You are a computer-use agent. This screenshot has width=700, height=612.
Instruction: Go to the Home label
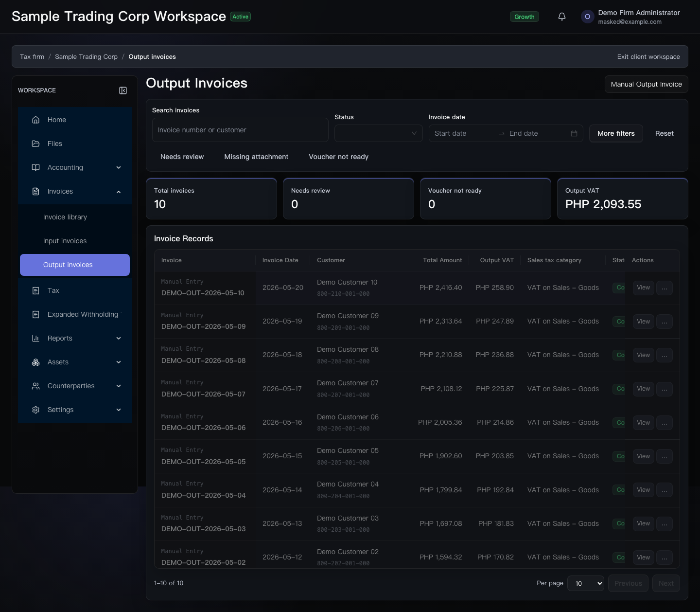tap(57, 120)
